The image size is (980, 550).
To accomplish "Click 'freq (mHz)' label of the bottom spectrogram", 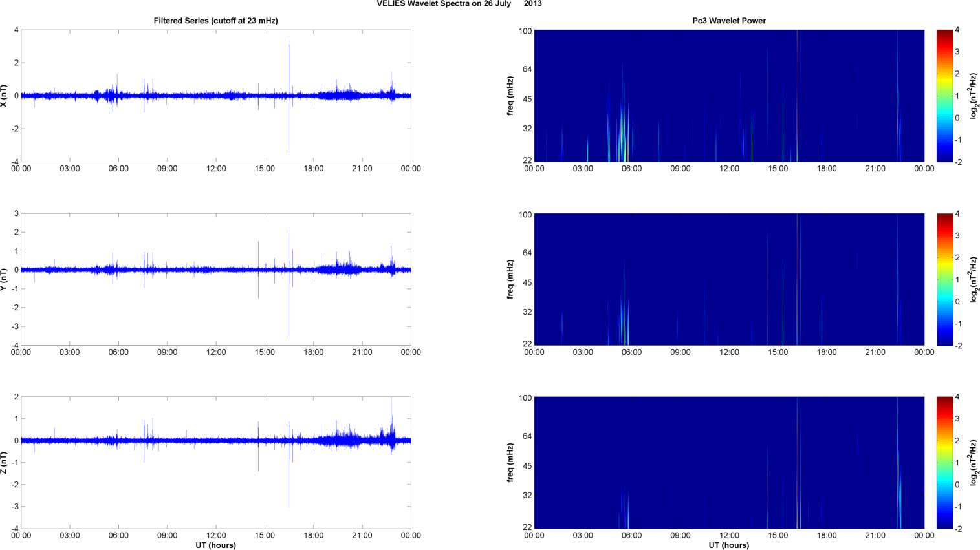I will tap(510, 463).
